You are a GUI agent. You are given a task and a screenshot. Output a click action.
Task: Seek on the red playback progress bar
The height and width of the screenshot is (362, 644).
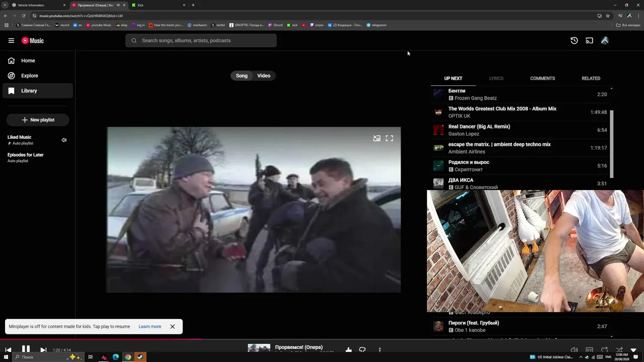(322, 339)
